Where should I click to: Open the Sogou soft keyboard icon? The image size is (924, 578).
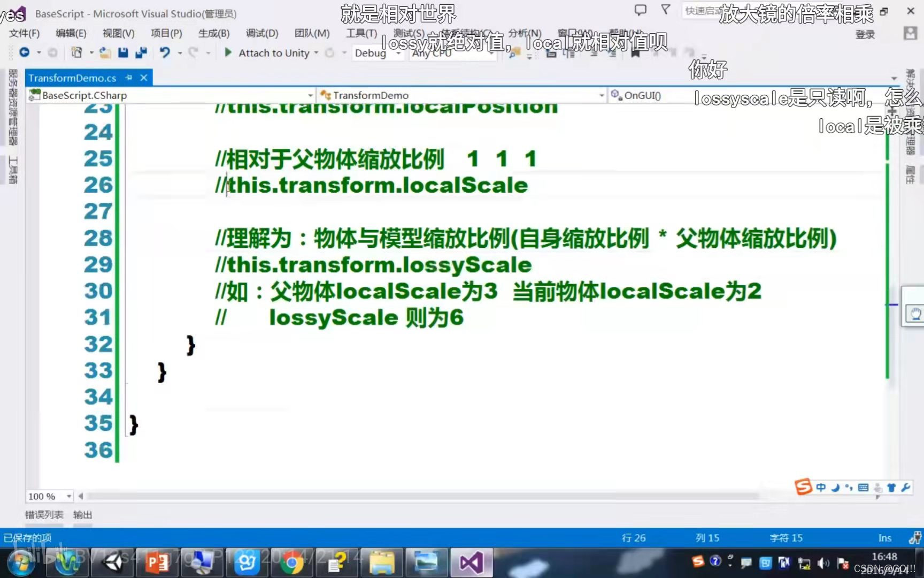pyautogui.click(x=863, y=488)
